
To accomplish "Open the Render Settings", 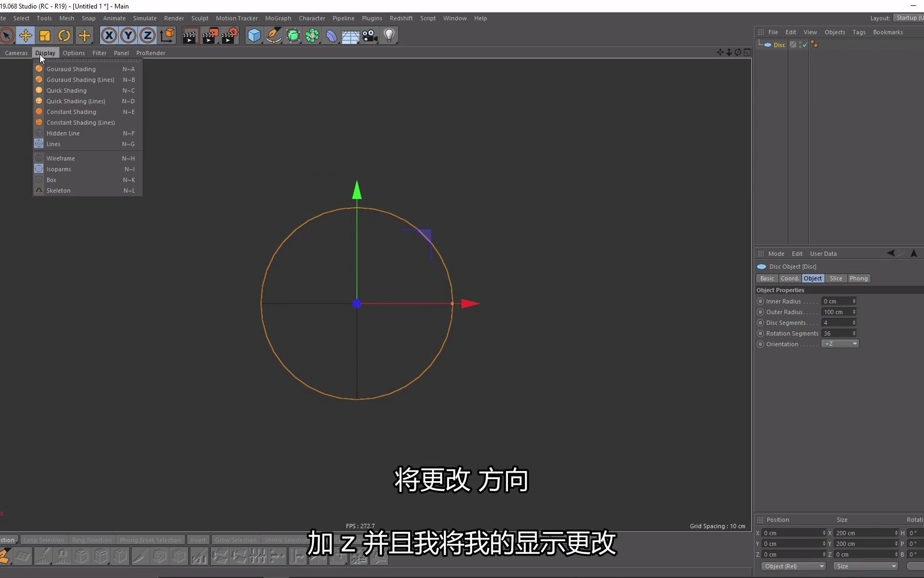I will (230, 35).
